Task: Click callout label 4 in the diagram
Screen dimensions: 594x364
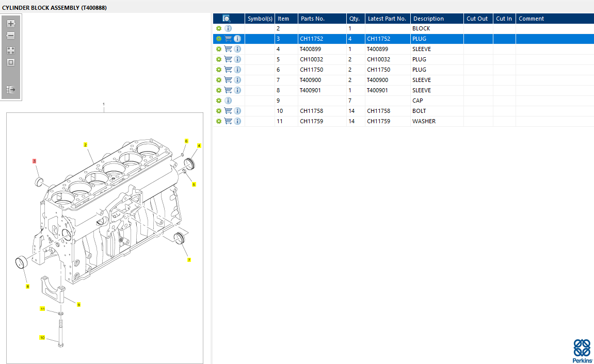Action: tap(199, 146)
